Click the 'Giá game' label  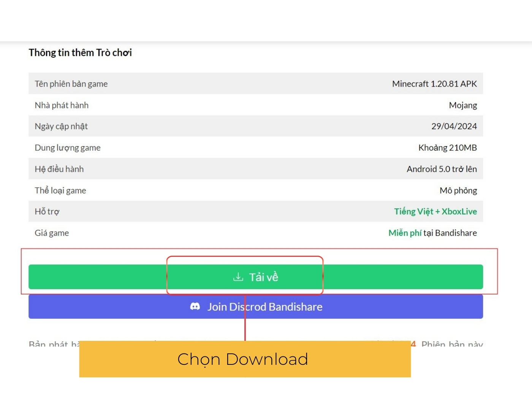[x=52, y=233]
